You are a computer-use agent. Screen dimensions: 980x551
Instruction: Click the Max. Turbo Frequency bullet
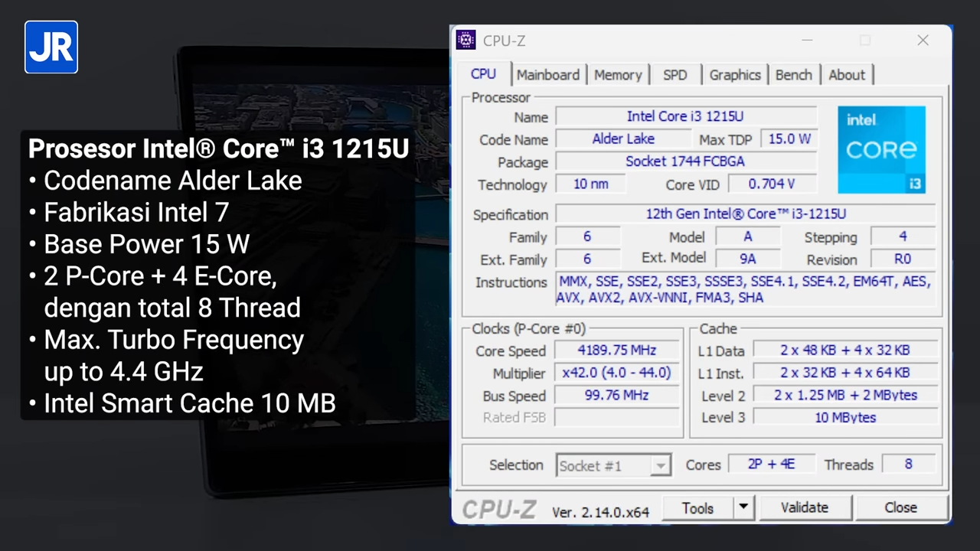coord(166,355)
